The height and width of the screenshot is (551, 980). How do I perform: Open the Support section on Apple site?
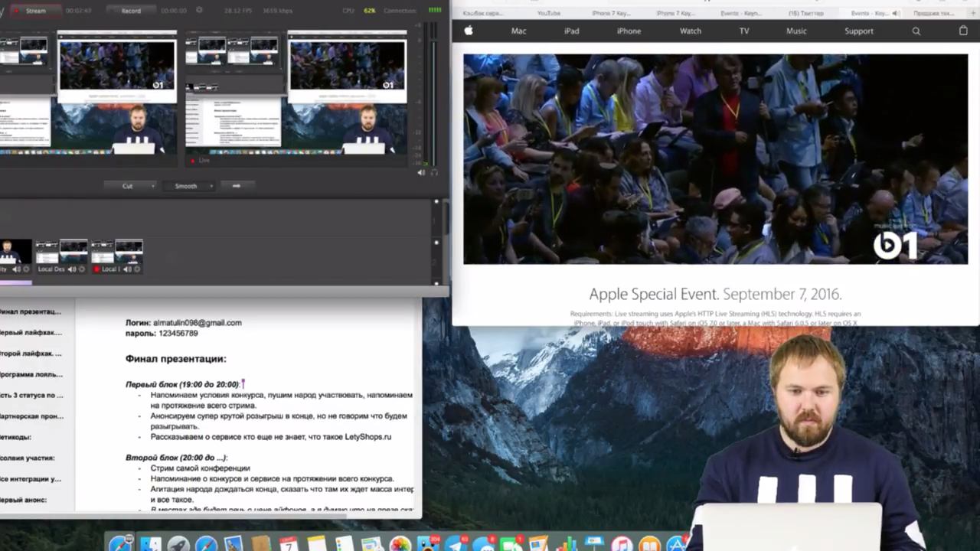[x=858, y=31]
